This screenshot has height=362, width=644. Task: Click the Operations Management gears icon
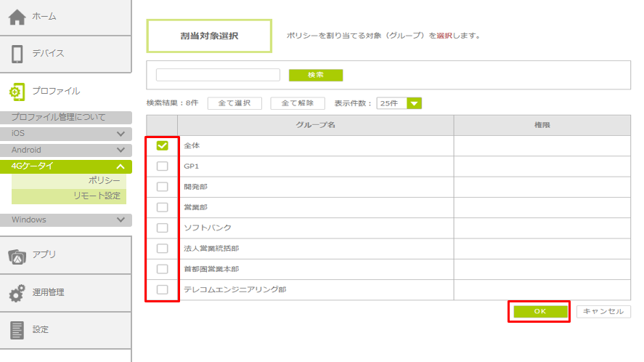(x=17, y=292)
